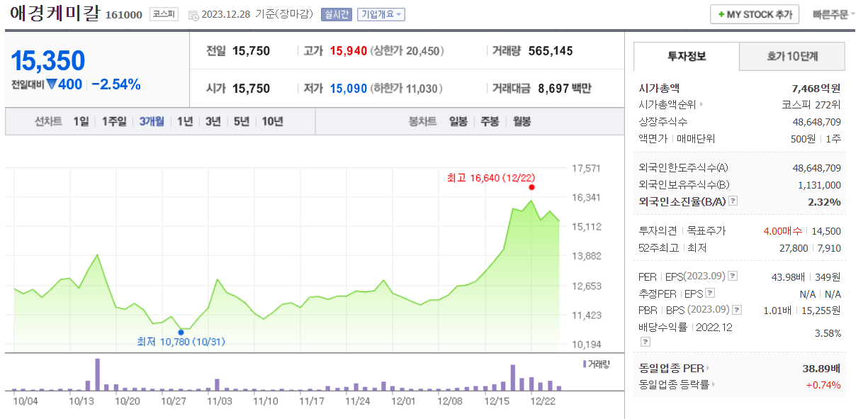Click the 애경케미칼 stock name heading

55,13
